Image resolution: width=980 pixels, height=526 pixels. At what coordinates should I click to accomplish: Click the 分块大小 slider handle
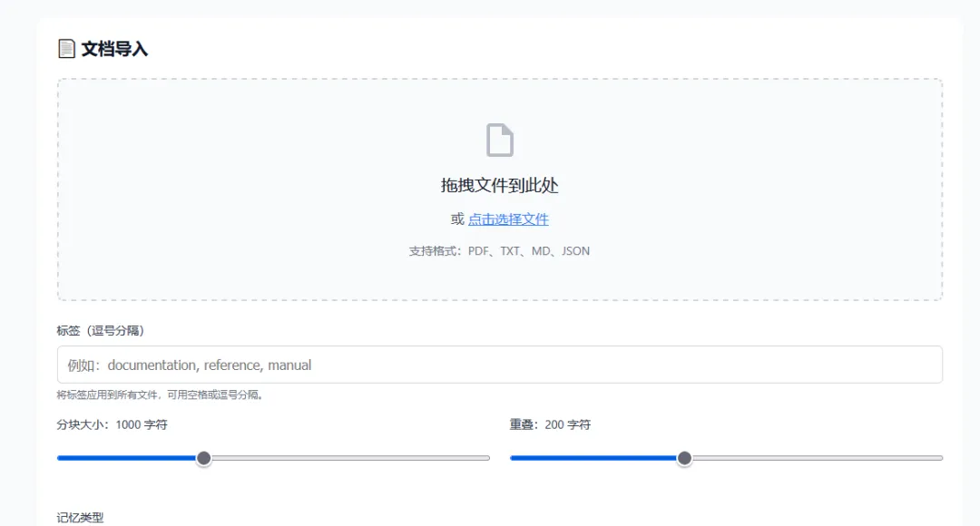(204, 459)
